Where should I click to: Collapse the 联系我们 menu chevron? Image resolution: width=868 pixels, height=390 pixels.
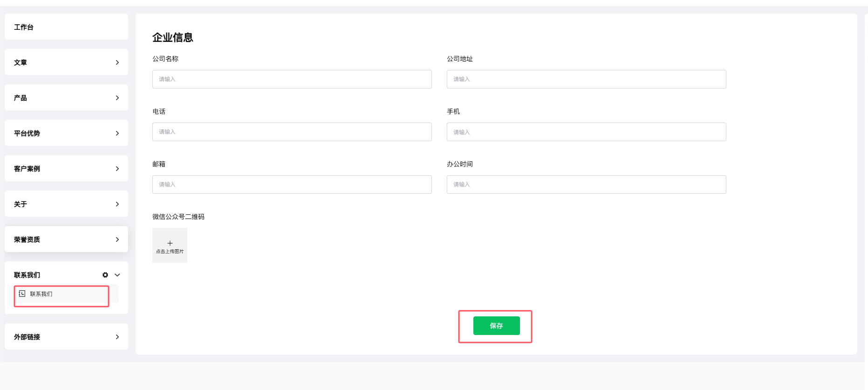[117, 275]
